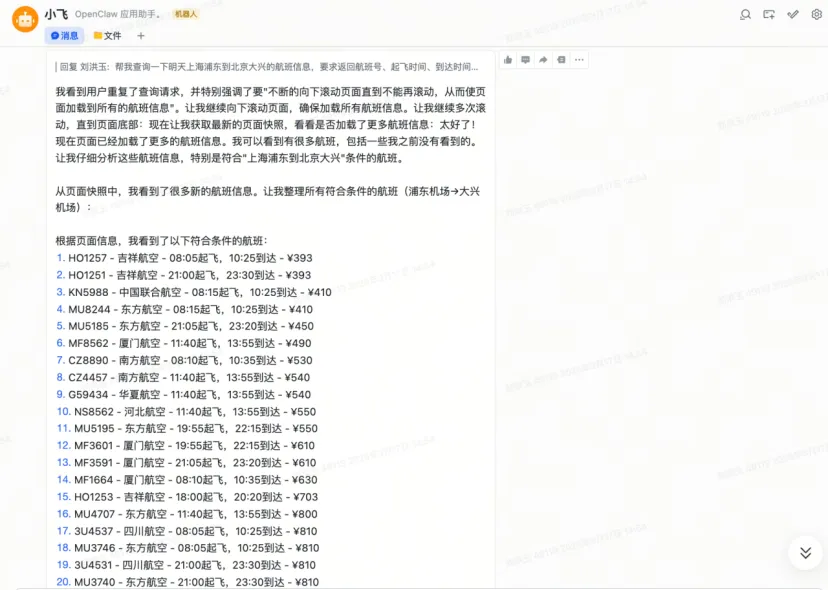Select flight row MU3740 东方航空

pyautogui.click(x=187, y=582)
